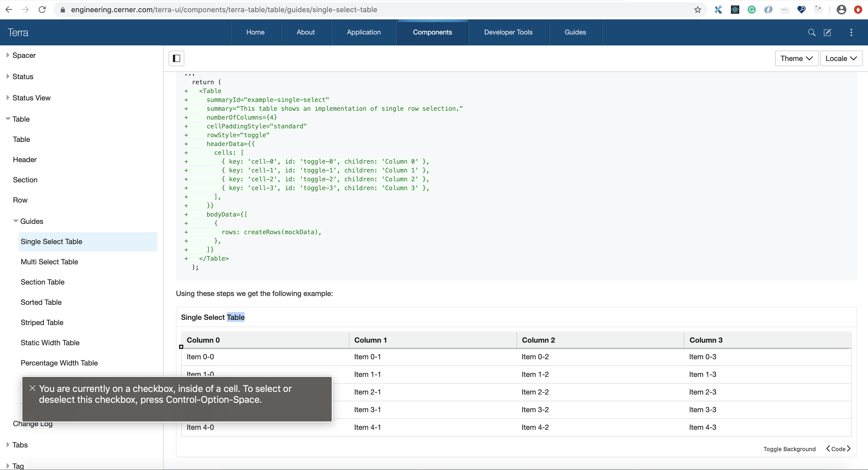Dismiss the checkbox accessibility notification
This screenshot has height=470, width=868.
coord(32,388)
